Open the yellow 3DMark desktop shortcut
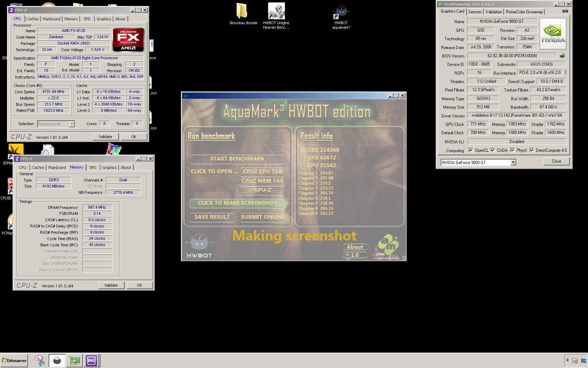The height and width of the screenshot is (368, 588). (x=15, y=151)
